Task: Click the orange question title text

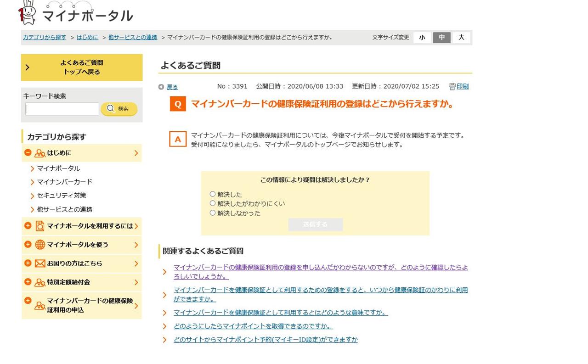Action: click(x=322, y=104)
